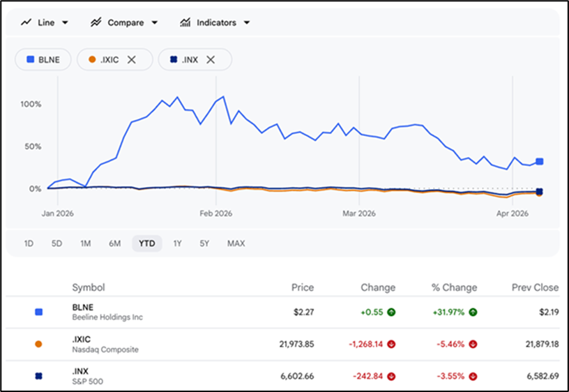Click the BLNE line endpoint marker on chart
This screenshot has height=392, width=569.
[x=539, y=162]
